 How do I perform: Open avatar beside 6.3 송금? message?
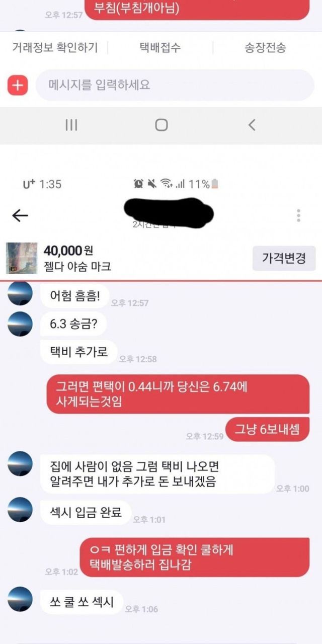click(x=20, y=324)
